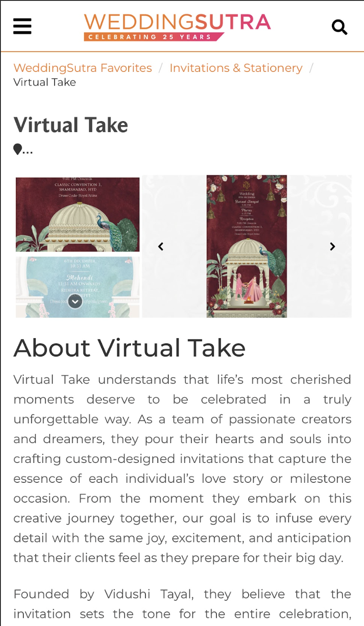
Task: Click the location pin icon under title
Action: 17,149
